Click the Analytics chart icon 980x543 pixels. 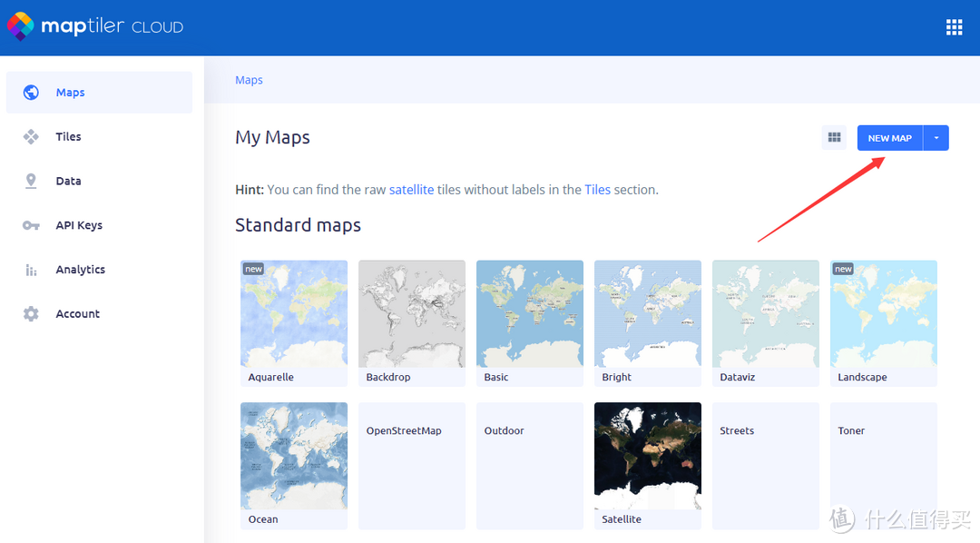pos(31,270)
